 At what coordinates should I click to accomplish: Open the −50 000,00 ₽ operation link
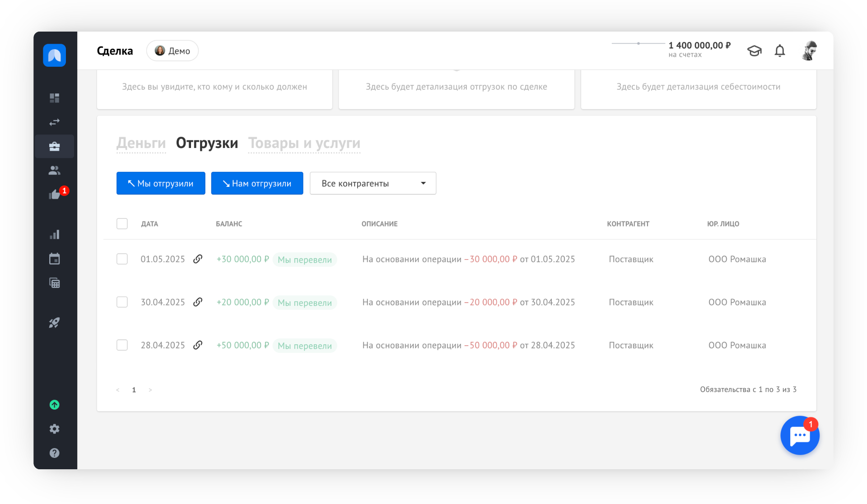coord(491,345)
